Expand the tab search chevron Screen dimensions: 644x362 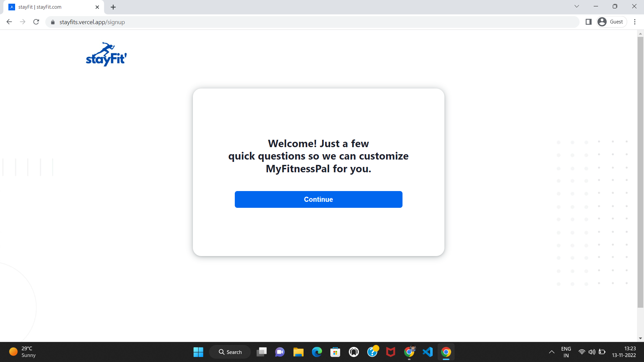tap(577, 6)
